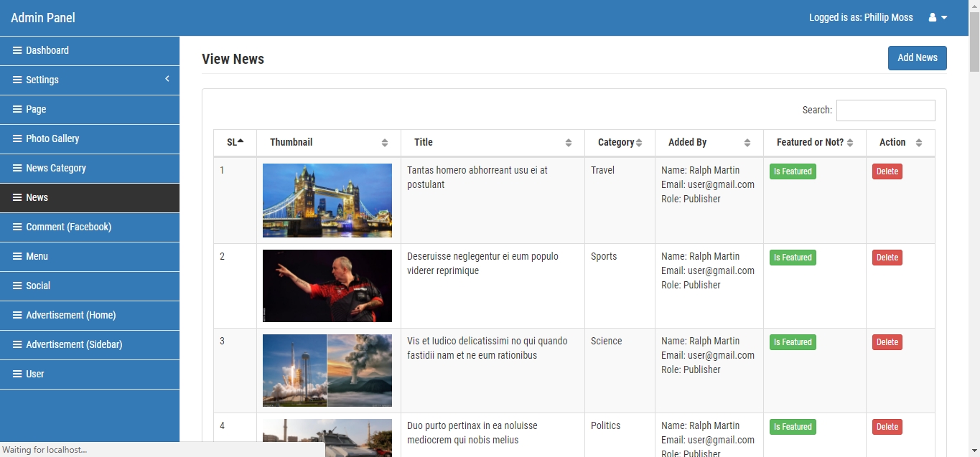Screen dimensions: 980x457
Task: Click the Add News button
Action: [917, 58]
